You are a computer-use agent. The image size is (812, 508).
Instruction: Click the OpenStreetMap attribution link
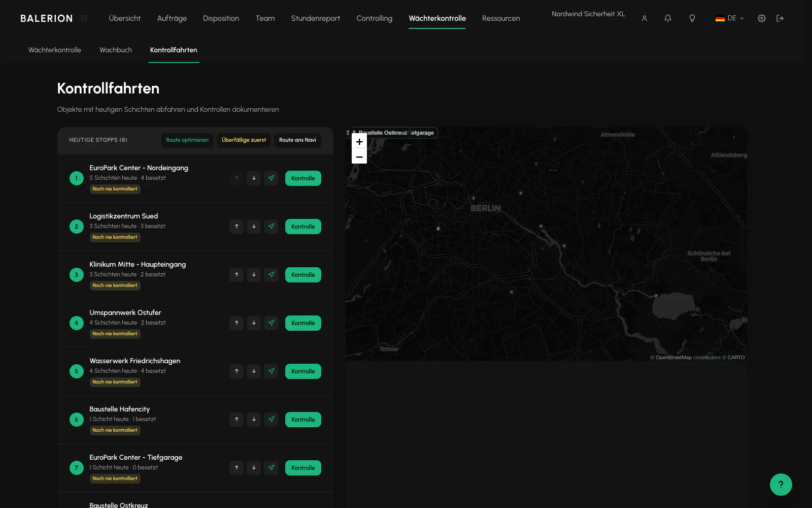pyautogui.click(x=673, y=358)
